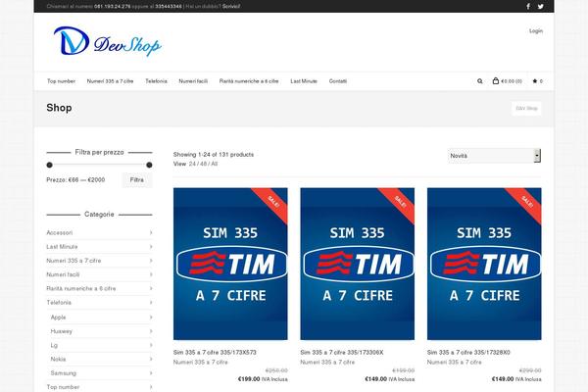Screen dimensions: 588x392
Task: Open the Contatti menu item
Action: pos(338,81)
